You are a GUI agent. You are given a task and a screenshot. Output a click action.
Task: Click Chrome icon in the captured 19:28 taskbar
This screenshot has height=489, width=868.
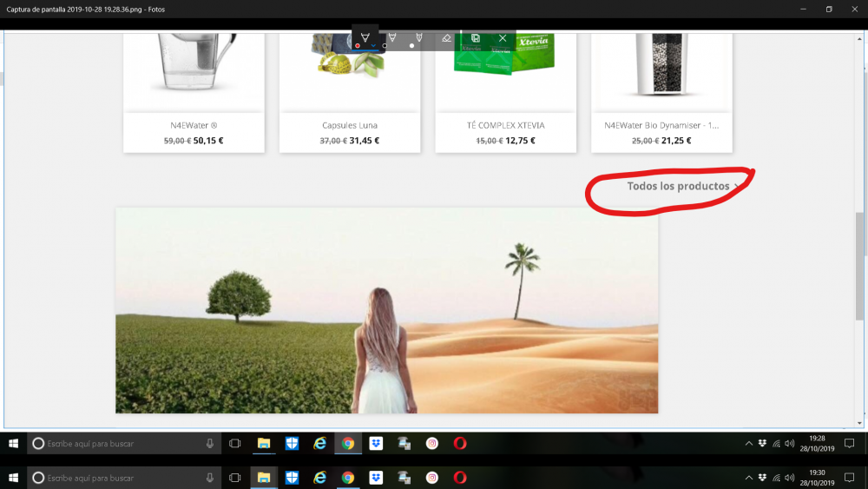point(348,443)
